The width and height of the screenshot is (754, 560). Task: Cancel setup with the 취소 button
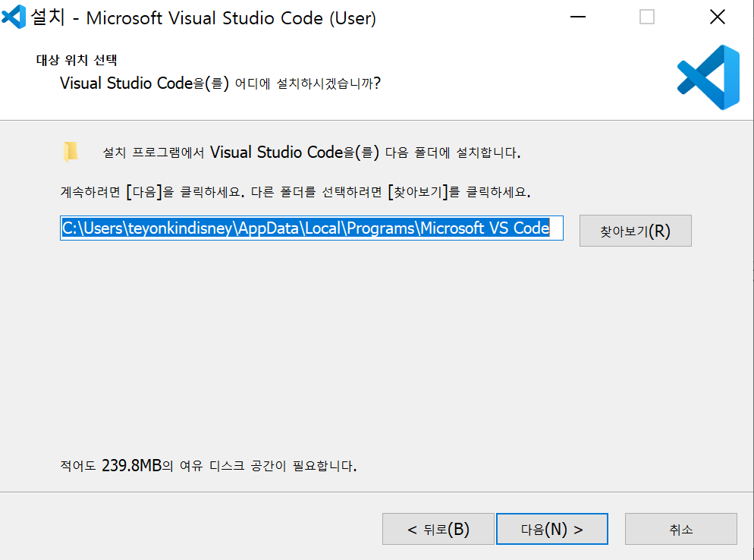[x=681, y=529]
